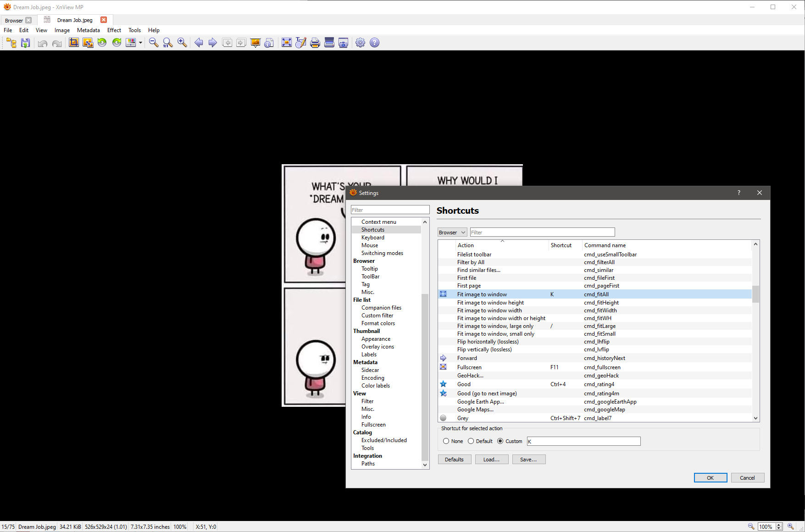
Task: Go to next file with right arrow icon
Action: (213, 43)
